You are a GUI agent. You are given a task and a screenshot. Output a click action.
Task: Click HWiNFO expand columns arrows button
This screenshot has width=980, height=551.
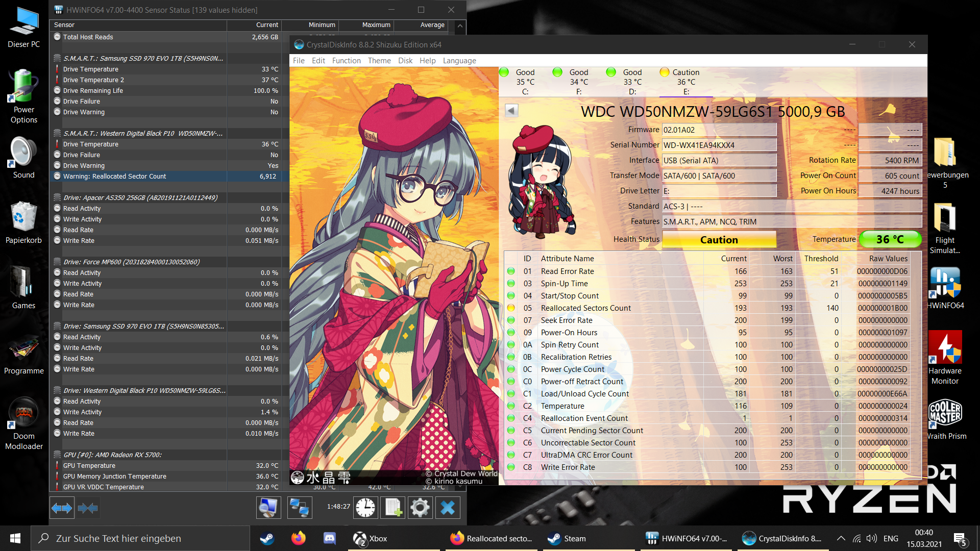click(x=62, y=508)
